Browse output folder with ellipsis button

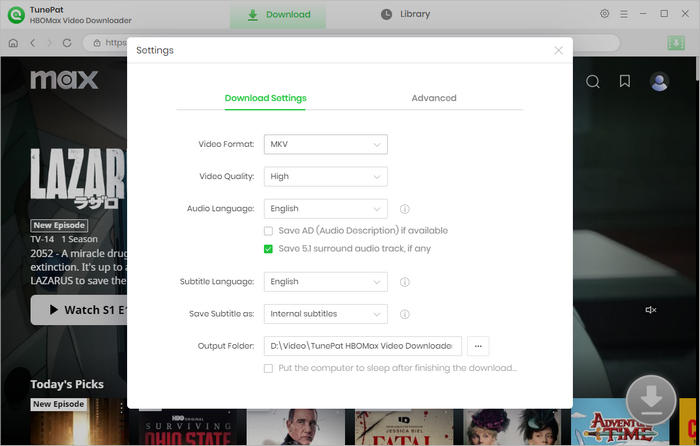[478, 346]
